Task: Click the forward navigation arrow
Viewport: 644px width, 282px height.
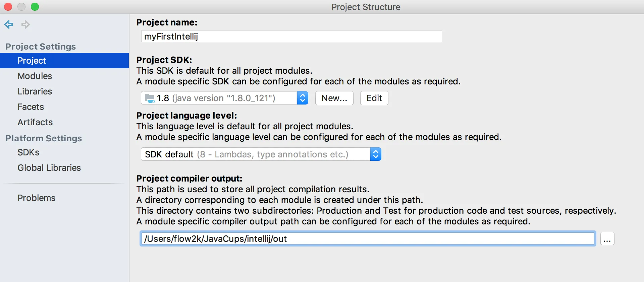Action: pyautogui.click(x=25, y=24)
